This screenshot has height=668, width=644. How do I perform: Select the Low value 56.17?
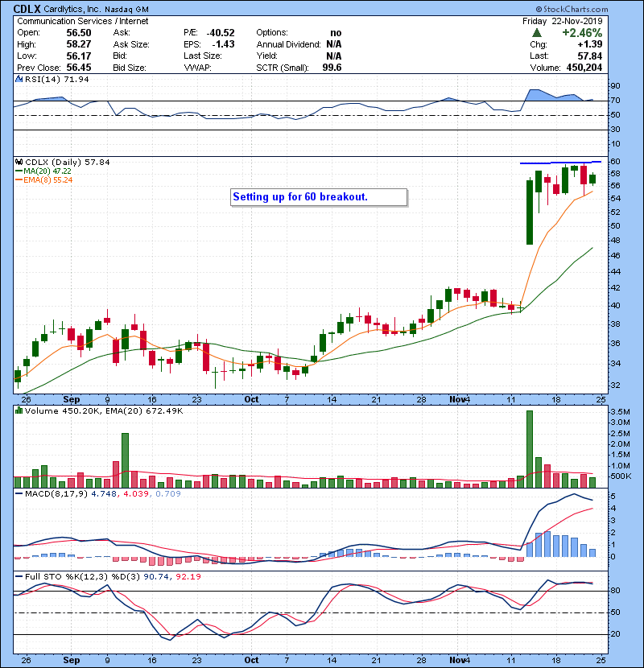tap(79, 56)
